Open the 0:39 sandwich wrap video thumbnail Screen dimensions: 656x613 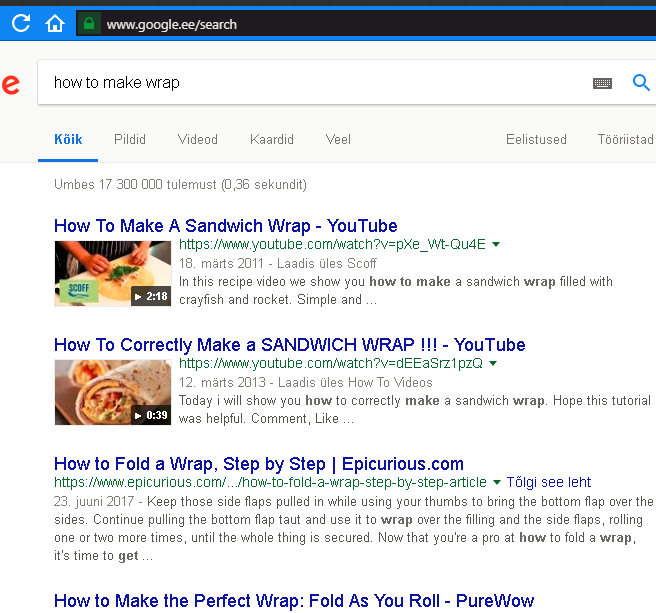point(113,392)
